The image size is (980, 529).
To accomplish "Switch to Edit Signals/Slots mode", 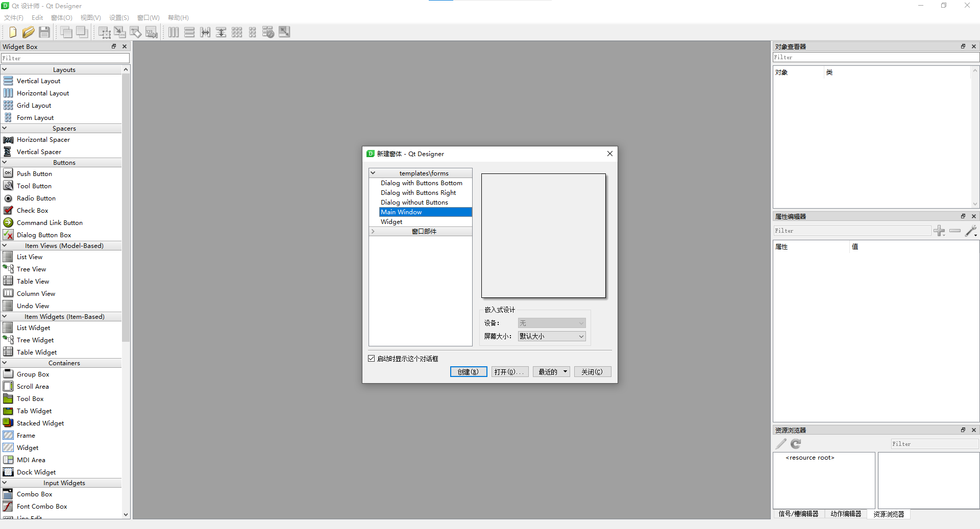I will click(x=120, y=32).
